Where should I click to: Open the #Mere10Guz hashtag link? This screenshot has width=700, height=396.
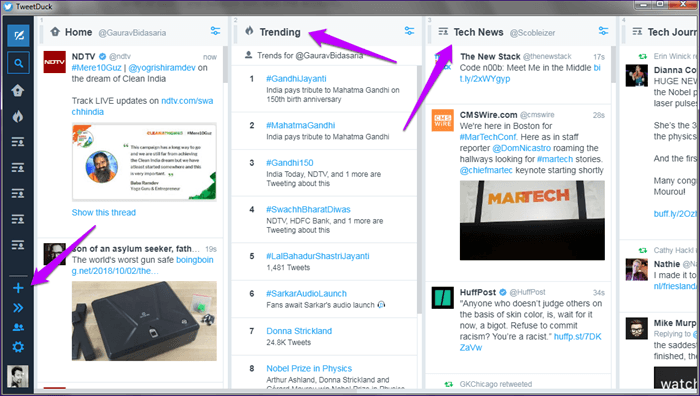point(96,68)
